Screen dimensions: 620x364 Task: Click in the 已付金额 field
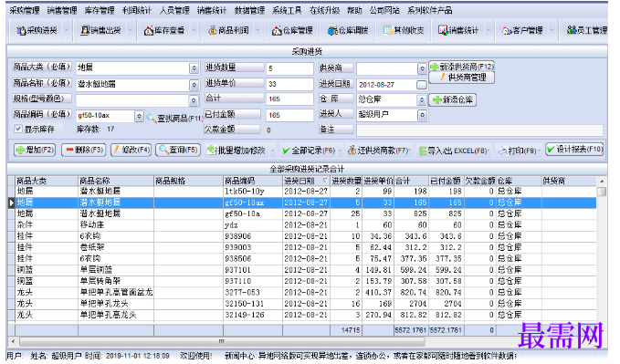pos(289,115)
